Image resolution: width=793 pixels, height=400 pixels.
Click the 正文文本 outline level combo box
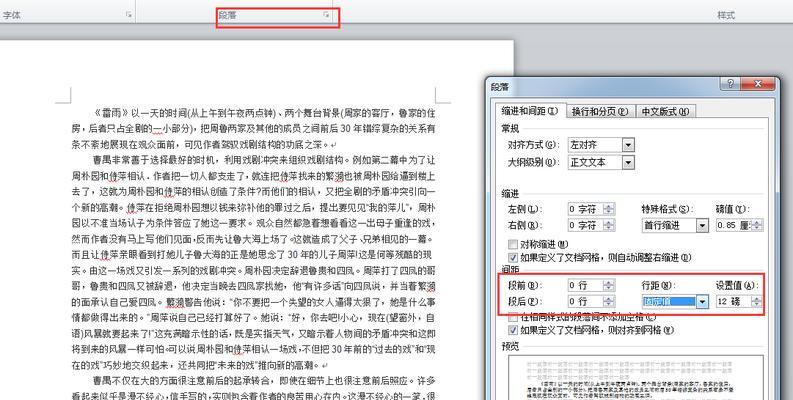pos(601,162)
